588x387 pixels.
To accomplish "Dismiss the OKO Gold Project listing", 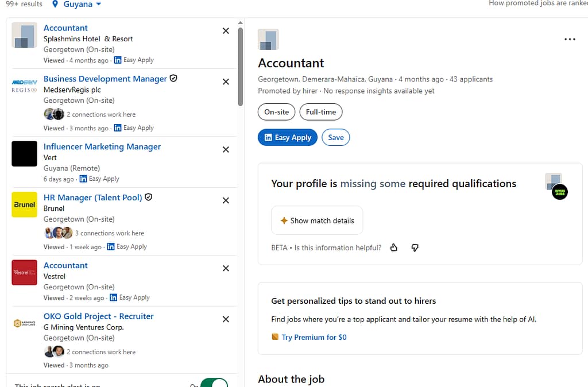I will [x=226, y=319].
